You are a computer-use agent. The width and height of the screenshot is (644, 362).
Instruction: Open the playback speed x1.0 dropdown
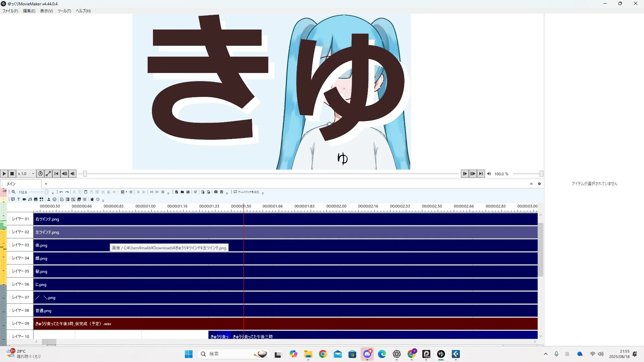[x=26, y=174]
